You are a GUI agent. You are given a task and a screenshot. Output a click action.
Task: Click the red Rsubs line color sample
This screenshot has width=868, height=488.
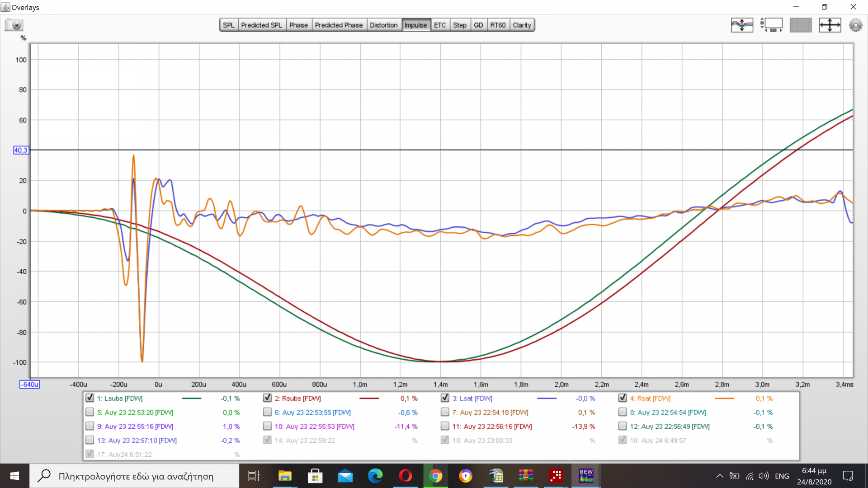[369, 399]
